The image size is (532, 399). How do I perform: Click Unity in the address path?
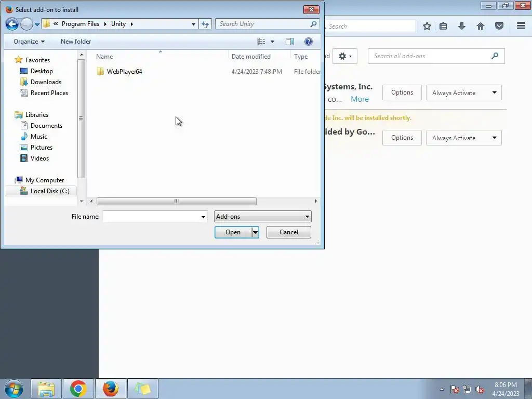[118, 24]
